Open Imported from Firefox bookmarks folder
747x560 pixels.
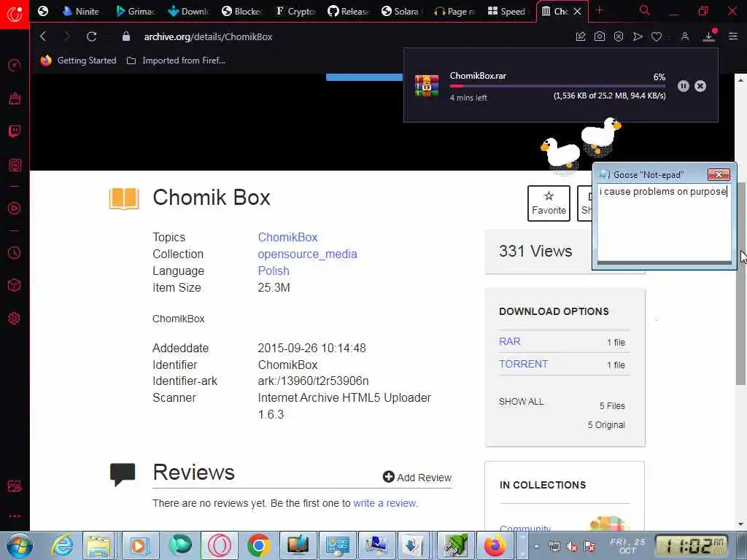point(177,61)
